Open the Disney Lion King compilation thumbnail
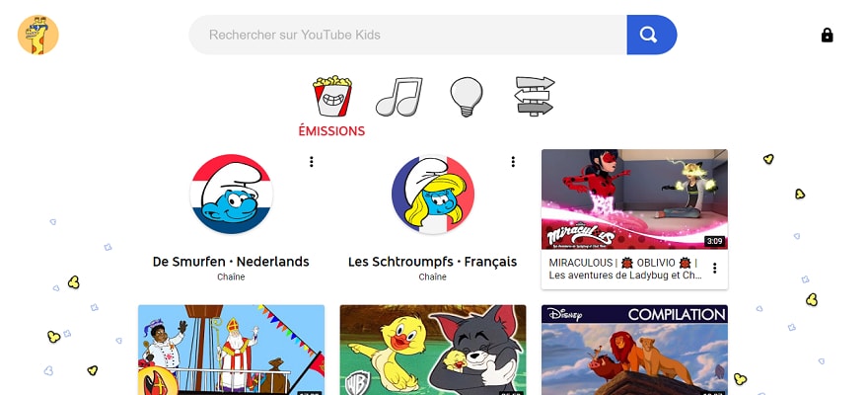The image size is (868, 395). (634, 350)
